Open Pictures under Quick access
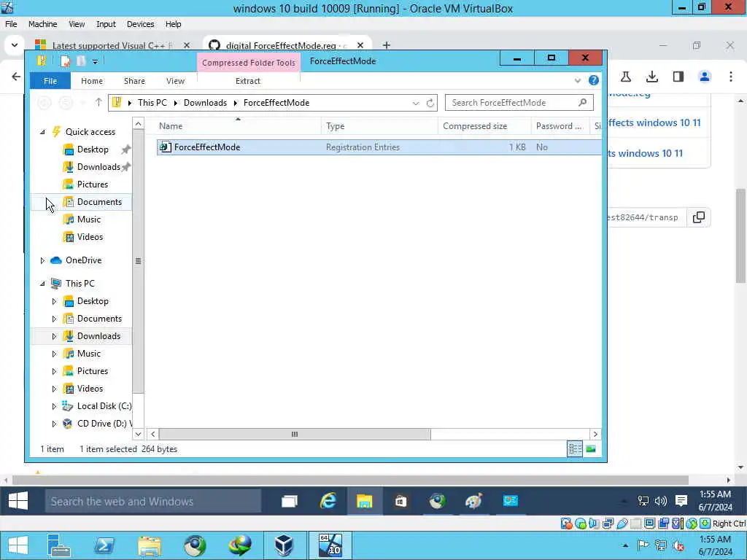 point(93,184)
